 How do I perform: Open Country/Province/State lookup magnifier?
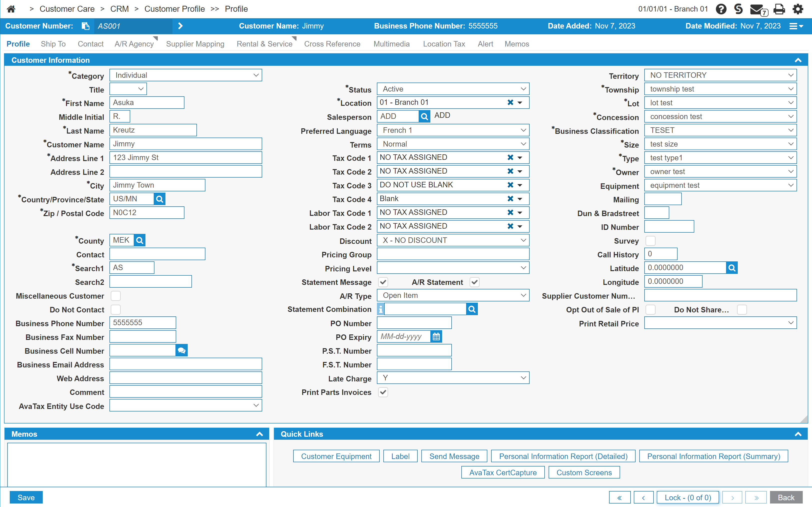[159, 199]
